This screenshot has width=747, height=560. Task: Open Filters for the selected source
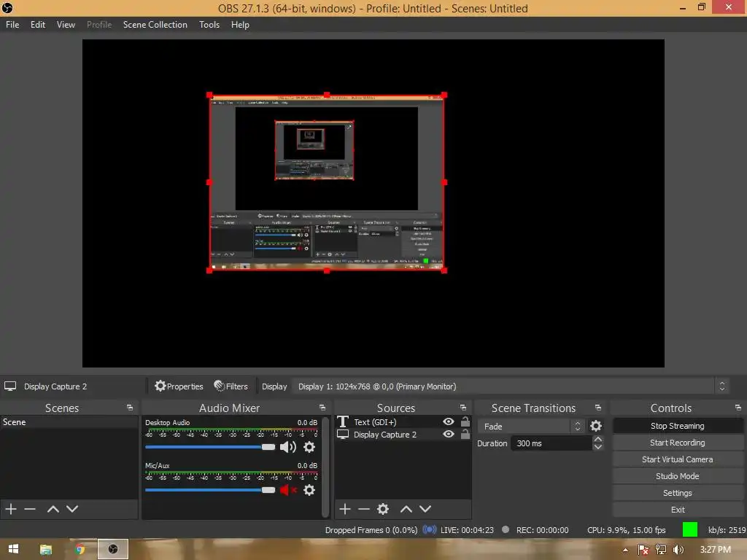pos(231,386)
